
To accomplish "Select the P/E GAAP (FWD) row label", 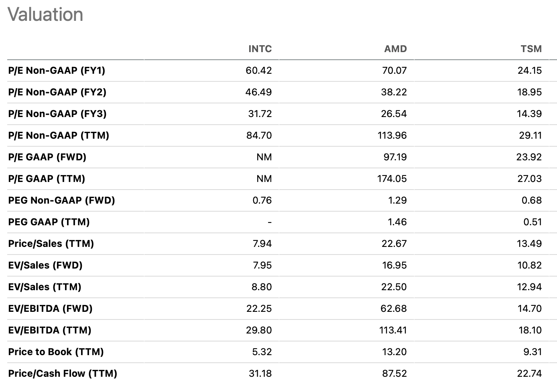I will pos(47,157).
